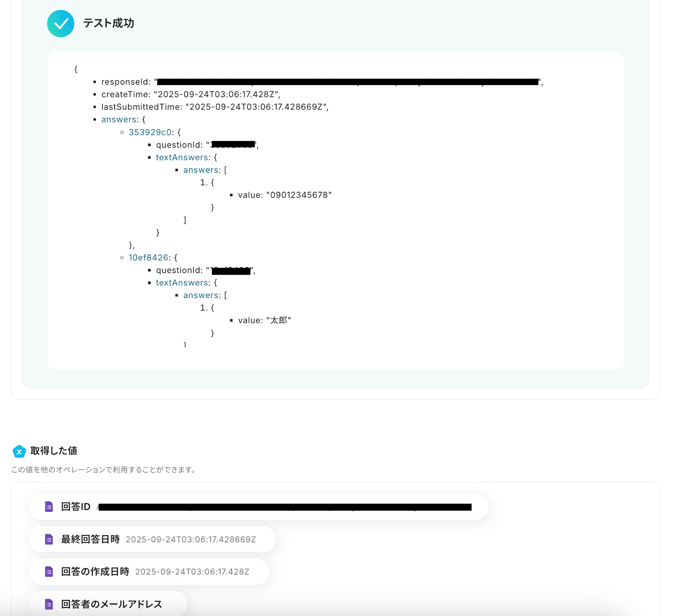Click the form icon next to 回答者のメールアドレス
This screenshot has width=677, height=616.
pos(49,604)
